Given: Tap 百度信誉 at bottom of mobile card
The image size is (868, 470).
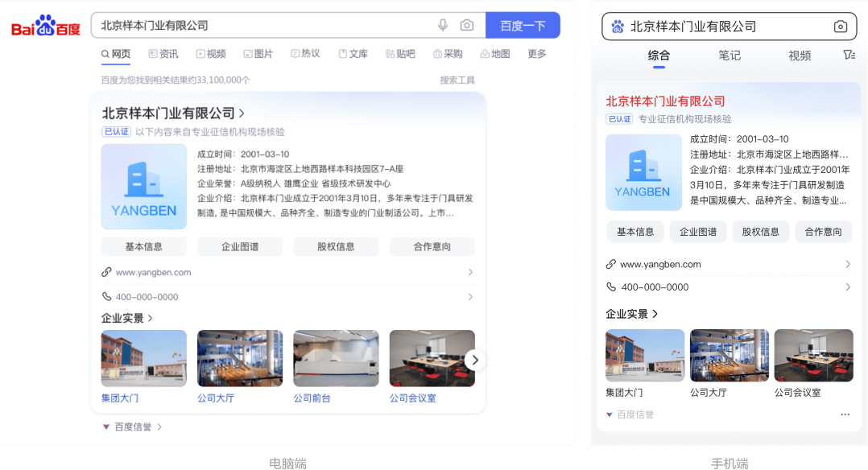Looking at the screenshot, I should click(630, 414).
